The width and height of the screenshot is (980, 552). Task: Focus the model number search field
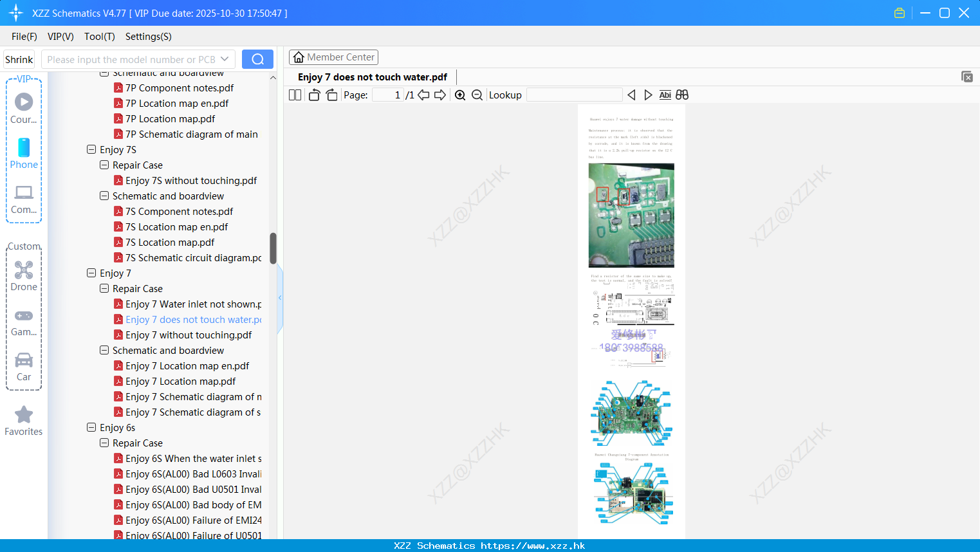(131, 59)
